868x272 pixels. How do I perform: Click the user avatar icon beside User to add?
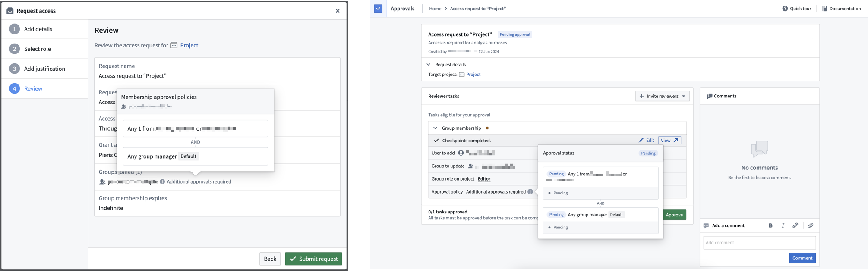pos(461,153)
